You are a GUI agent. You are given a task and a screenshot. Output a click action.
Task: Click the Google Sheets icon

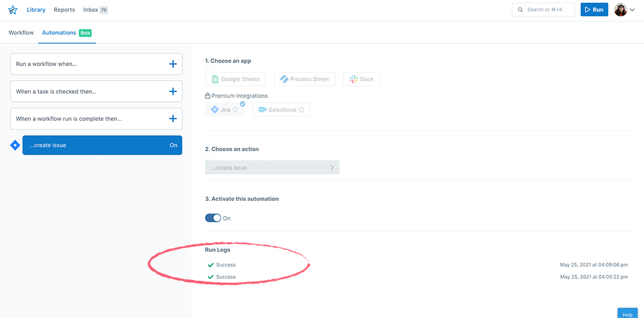click(215, 79)
